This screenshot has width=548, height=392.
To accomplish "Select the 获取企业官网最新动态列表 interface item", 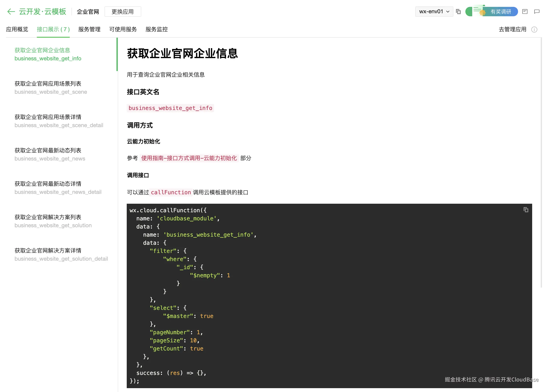I will point(48,150).
